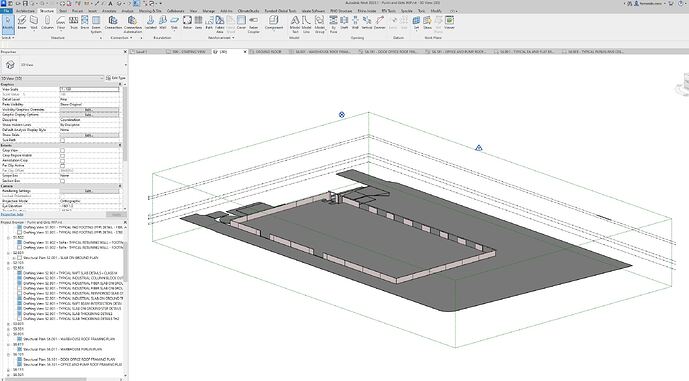Screen dimensions: 689x381
Task: Expand the Select panel dropdown
Action: coord(7,38)
